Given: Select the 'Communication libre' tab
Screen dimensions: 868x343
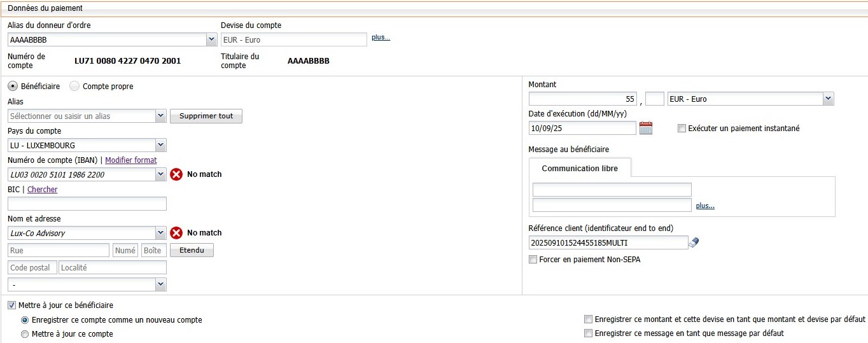Looking at the screenshot, I should click(x=579, y=169).
